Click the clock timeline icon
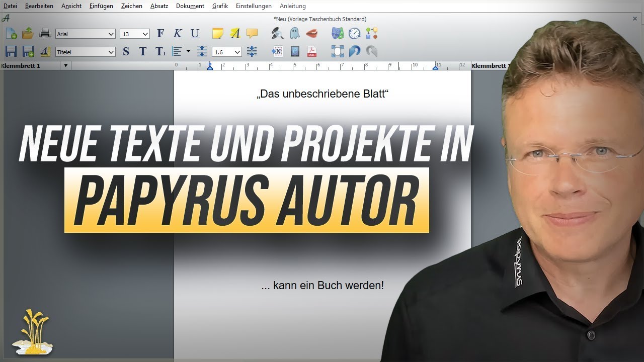This screenshot has width=644, height=362. pos(355,34)
